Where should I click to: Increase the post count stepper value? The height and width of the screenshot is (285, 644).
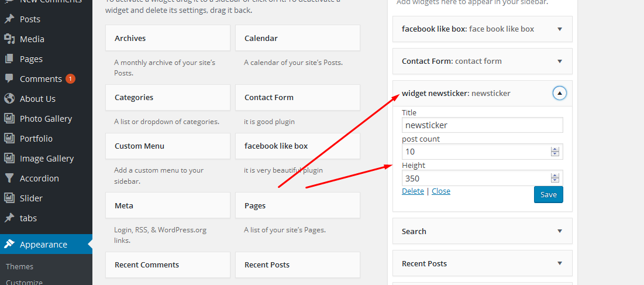[x=555, y=149]
